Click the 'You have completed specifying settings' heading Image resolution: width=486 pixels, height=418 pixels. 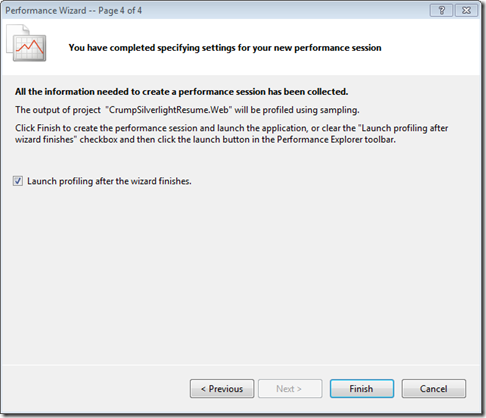tap(225, 48)
